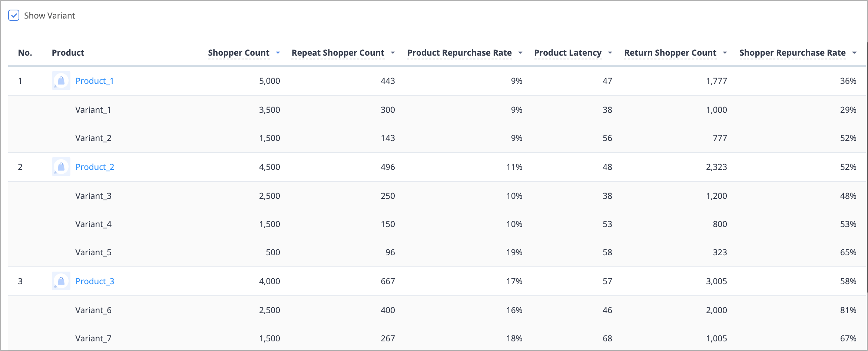Select the Variant_1 row

click(437, 110)
